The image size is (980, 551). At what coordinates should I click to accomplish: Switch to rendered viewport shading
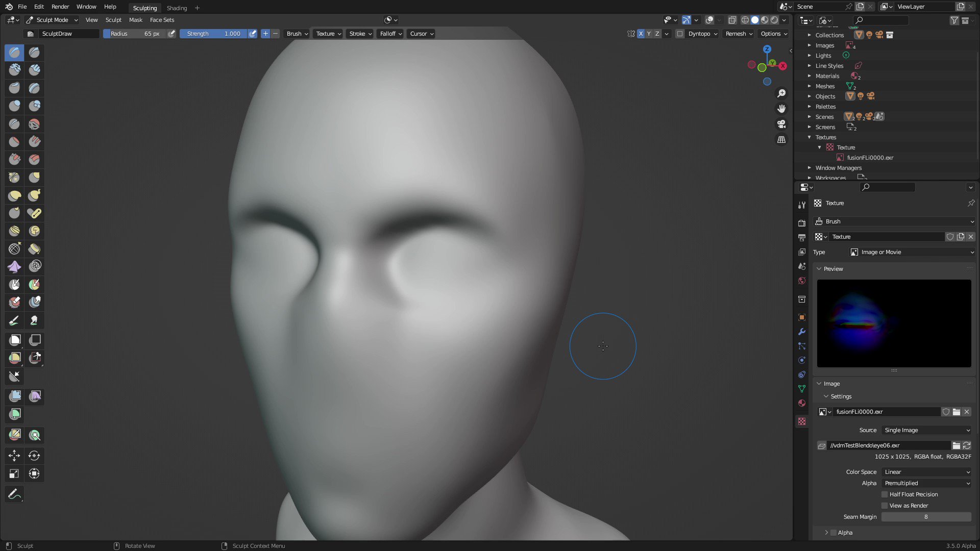pyautogui.click(x=774, y=20)
